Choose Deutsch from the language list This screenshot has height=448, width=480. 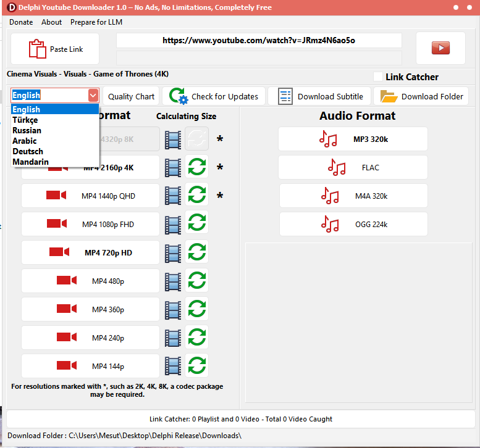click(55, 151)
